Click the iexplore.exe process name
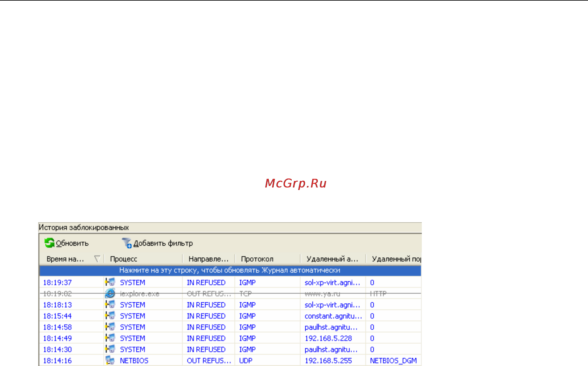This screenshot has height=366, width=588. (140, 294)
